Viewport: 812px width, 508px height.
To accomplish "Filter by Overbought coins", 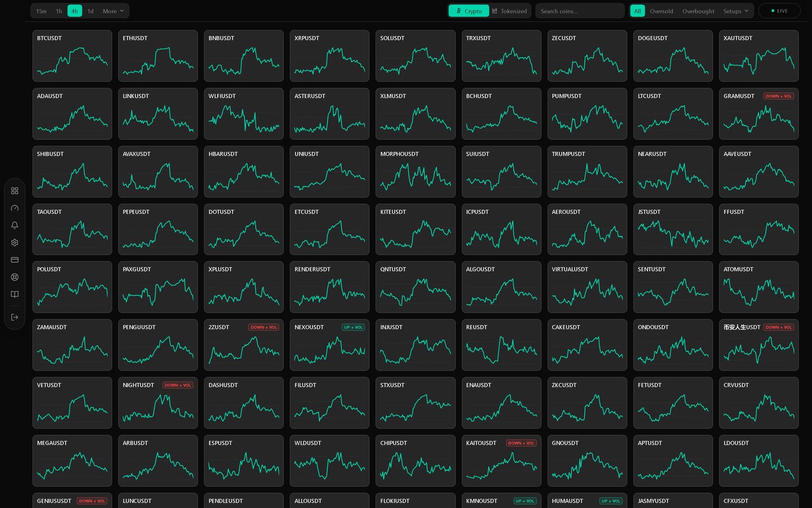I will coord(698,11).
